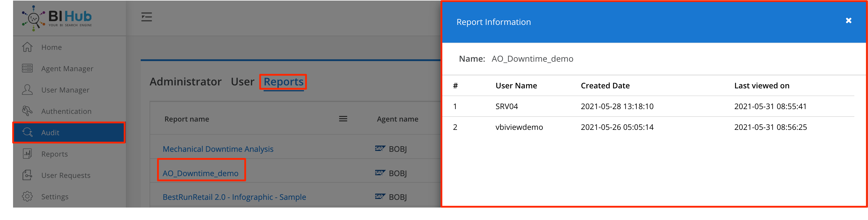Open the Report name column menu icon

pos(343,119)
